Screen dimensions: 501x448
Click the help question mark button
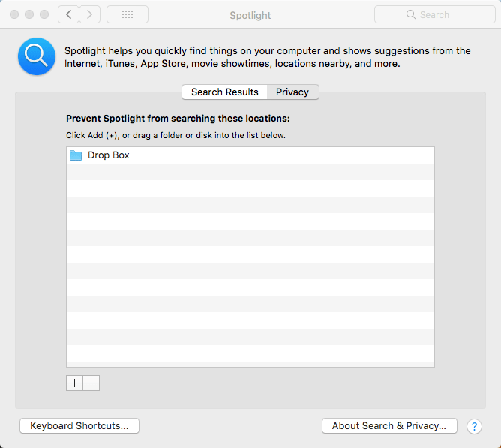474,426
